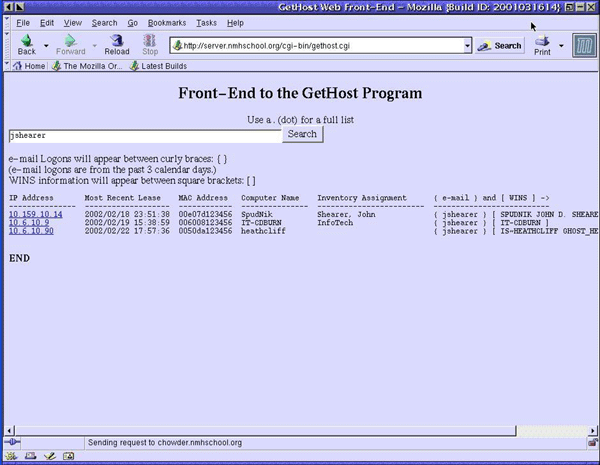Expand the URL bar history dropdown

click(x=467, y=46)
